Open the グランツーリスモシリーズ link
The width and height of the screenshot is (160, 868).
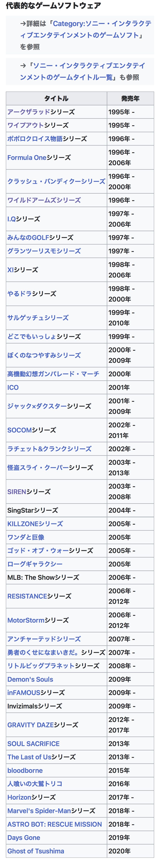pos(44,251)
